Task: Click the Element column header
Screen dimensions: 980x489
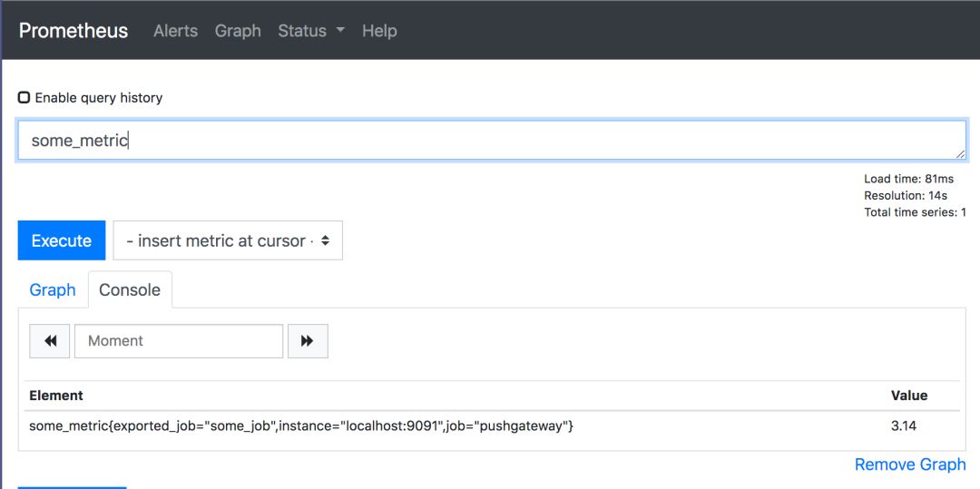Action: click(56, 396)
